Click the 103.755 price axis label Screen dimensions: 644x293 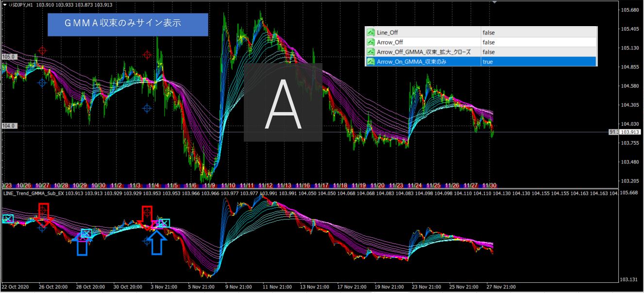[630, 143]
